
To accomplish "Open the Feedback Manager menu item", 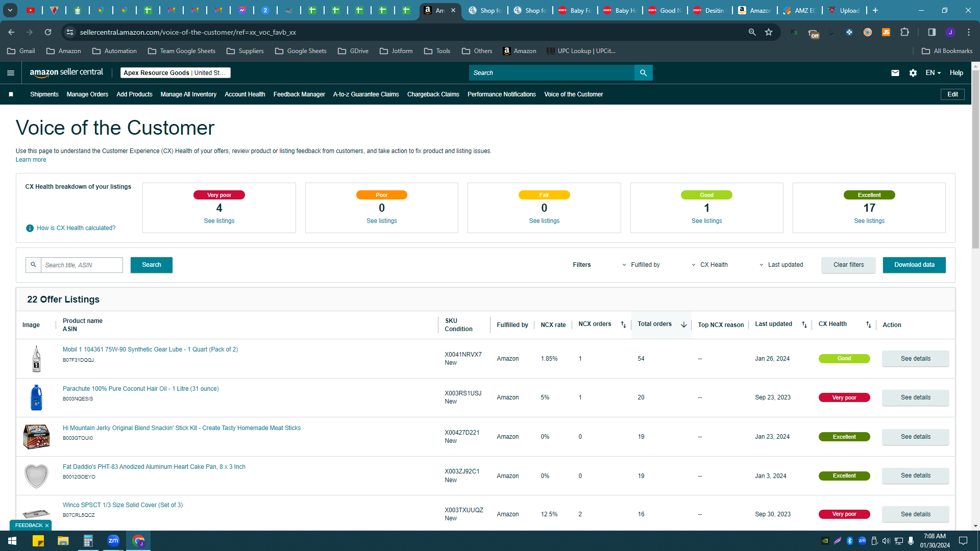I will [299, 94].
